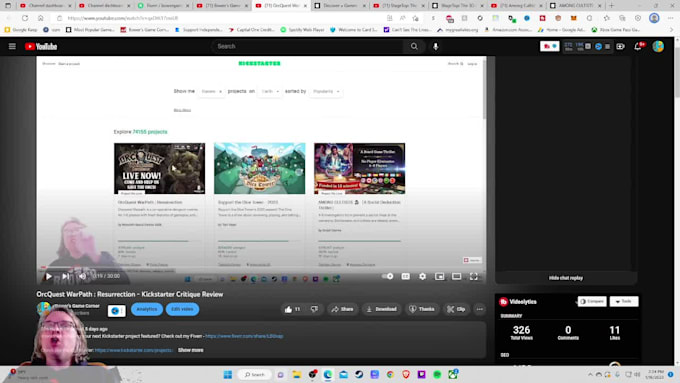Open the Spotify Web Player bookmark
680x383 pixels.
[x=302, y=30]
